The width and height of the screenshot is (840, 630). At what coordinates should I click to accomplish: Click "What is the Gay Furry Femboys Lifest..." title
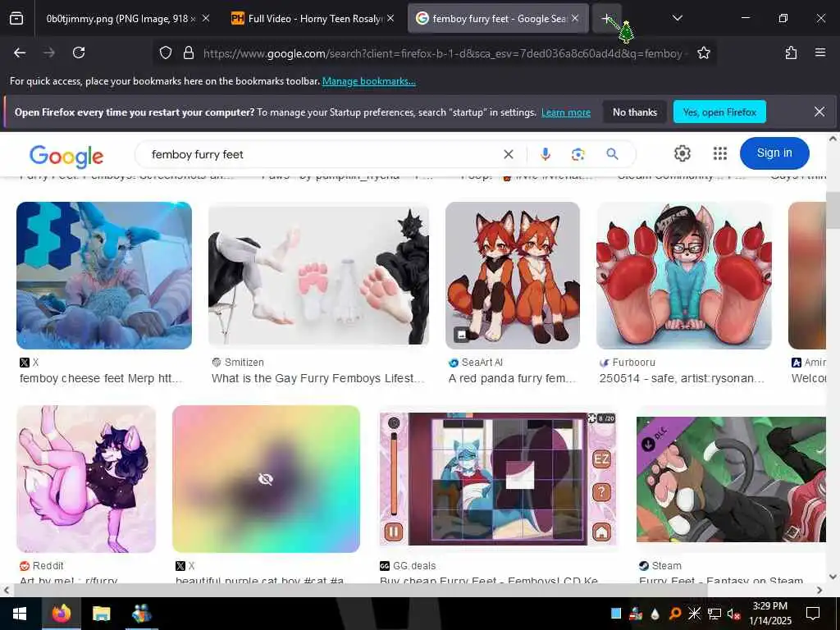pos(317,379)
